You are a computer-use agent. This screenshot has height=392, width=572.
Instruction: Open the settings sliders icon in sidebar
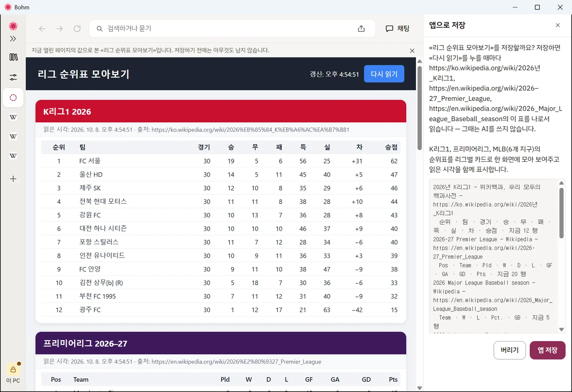pos(13,77)
